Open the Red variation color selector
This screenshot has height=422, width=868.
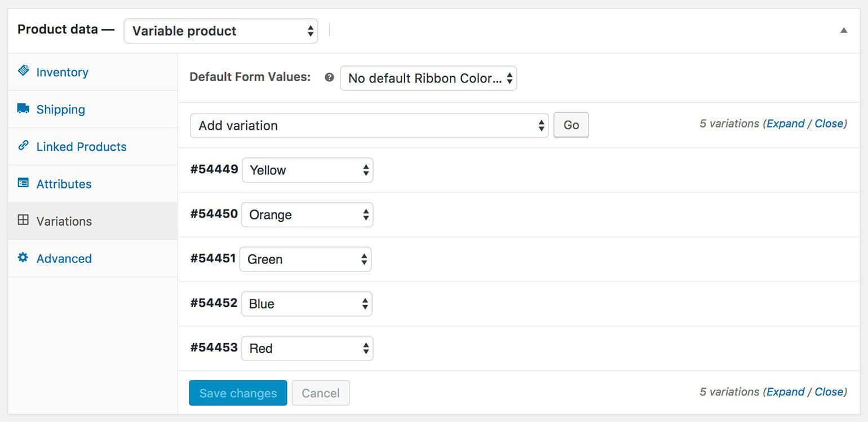click(307, 348)
